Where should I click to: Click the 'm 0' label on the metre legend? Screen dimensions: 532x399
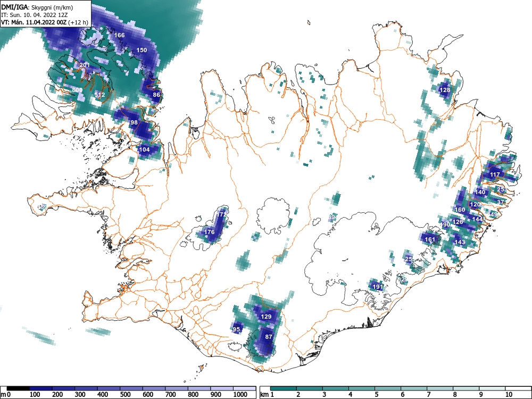pos(6,394)
